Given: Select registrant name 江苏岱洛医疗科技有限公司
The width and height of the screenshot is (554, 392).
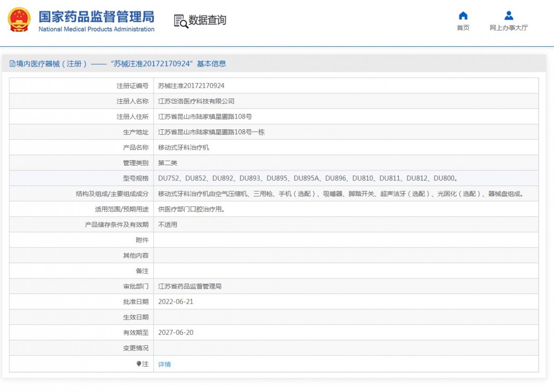Looking at the screenshot, I should [x=196, y=101].
